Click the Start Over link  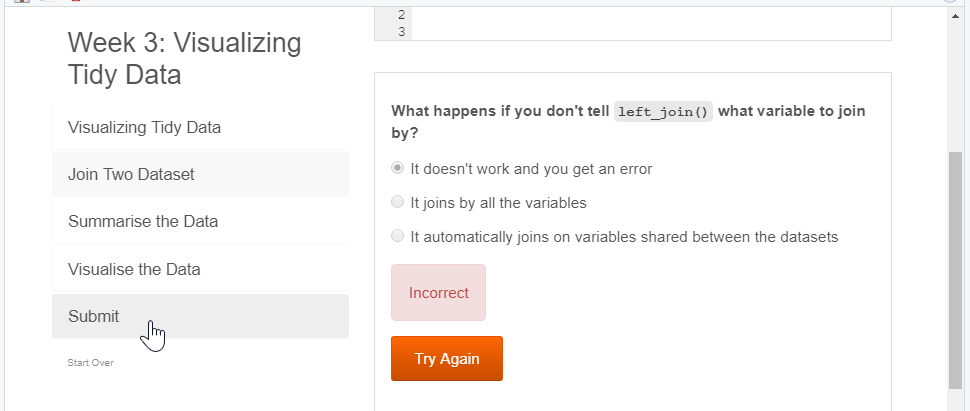click(90, 363)
